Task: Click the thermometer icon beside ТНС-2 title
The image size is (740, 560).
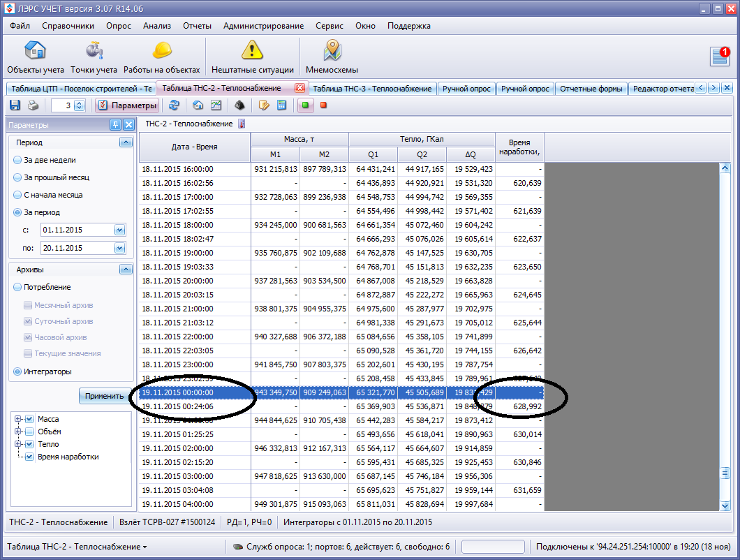Action: (x=242, y=124)
